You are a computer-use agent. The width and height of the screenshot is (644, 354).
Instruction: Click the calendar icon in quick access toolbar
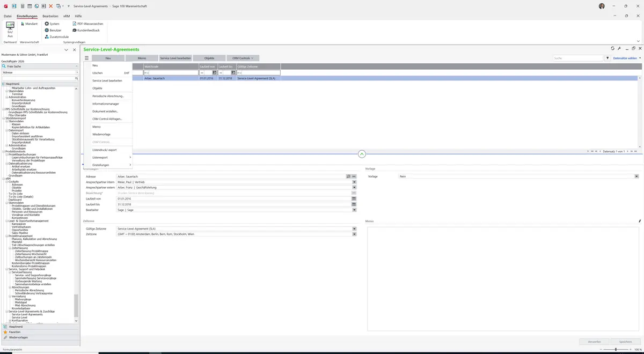click(x=29, y=6)
